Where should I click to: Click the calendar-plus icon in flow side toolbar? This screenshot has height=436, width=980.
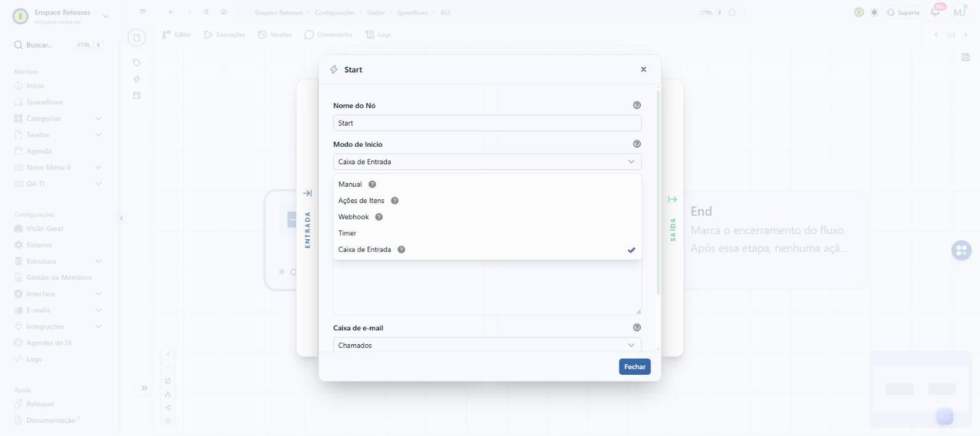(x=137, y=95)
